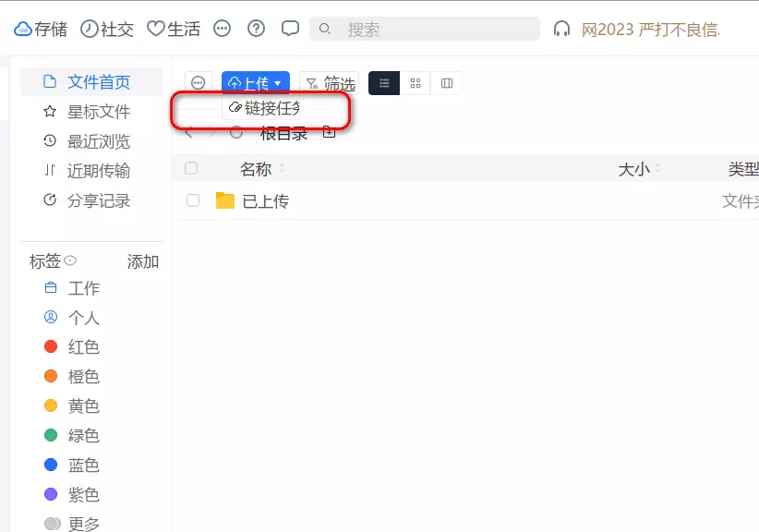The image size is (759, 532).
Task: Click the refresh icon before 根目录
Action: 236,132
